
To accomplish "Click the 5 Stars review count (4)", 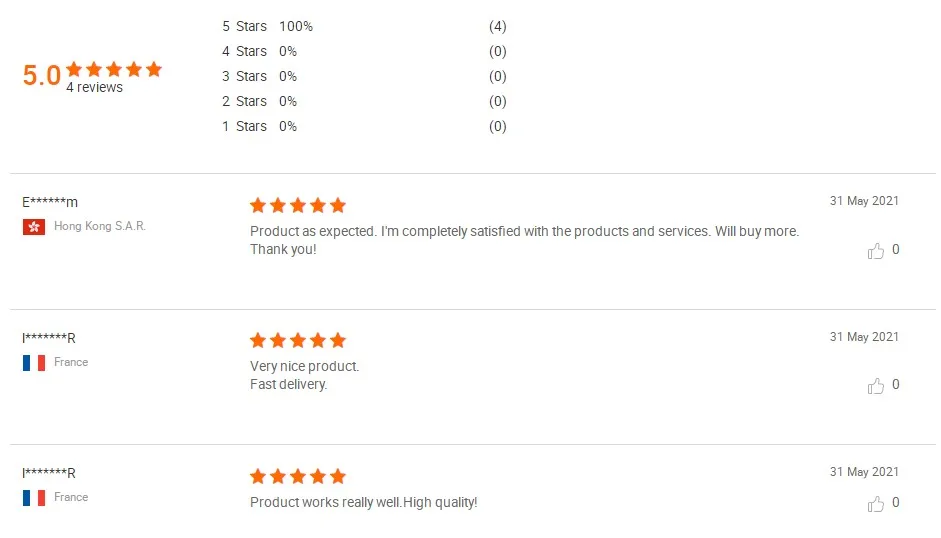I will pyautogui.click(x=497, y=26).
